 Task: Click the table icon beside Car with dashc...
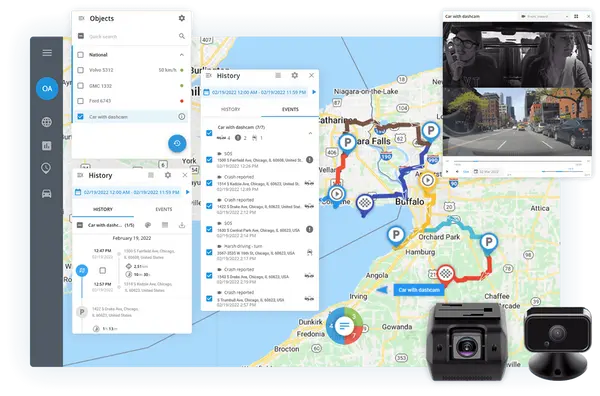coord(165,225)
